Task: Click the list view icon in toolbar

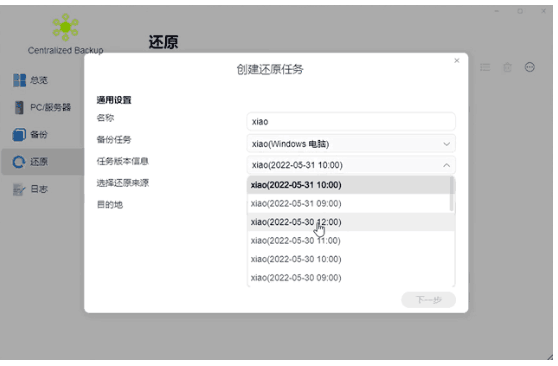Action: tap(485, 67)
